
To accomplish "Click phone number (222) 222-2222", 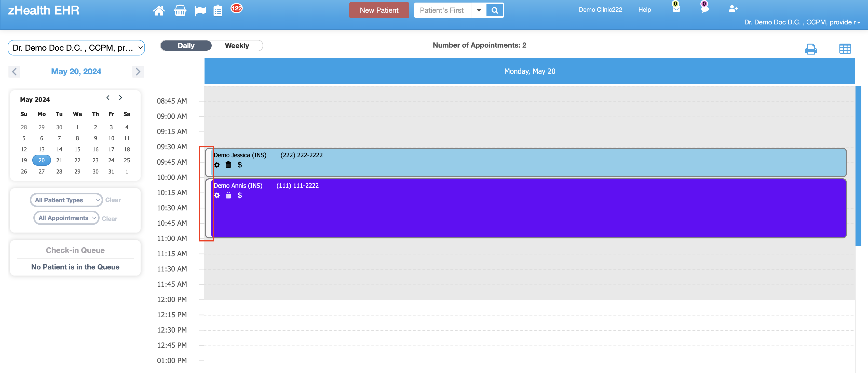I will click(301, 155).
